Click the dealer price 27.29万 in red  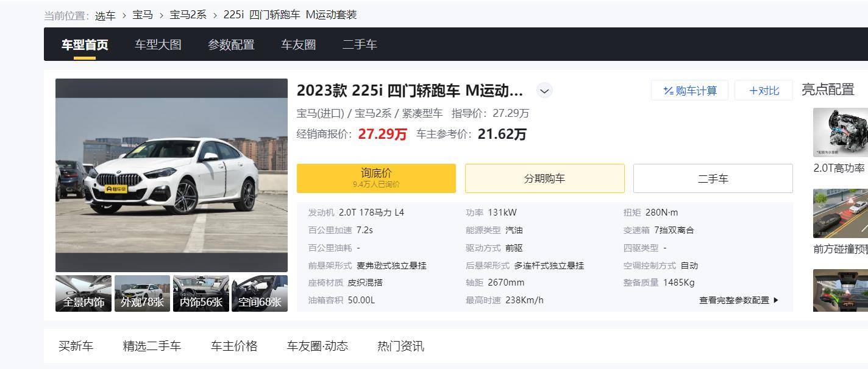pyautogui.click(x=382, y=134)
